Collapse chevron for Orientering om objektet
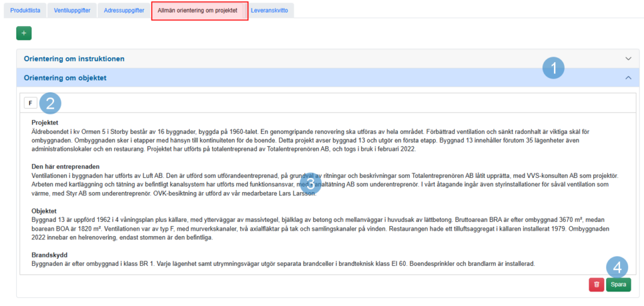This screenshot has height=306, width=644. pos(628,78)
